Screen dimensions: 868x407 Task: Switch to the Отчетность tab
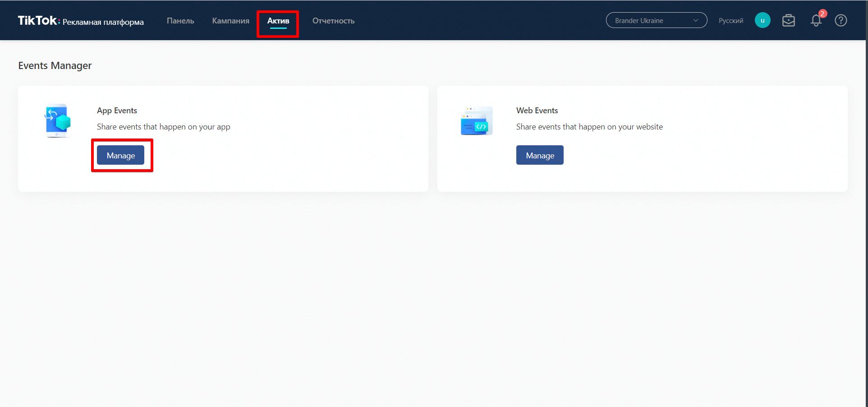pyautogui.click(x=333, y=21)
